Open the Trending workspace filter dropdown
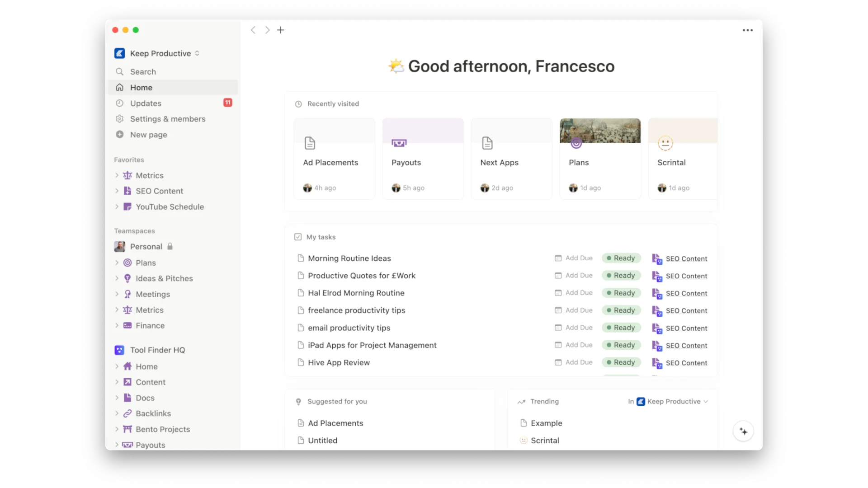The image size is (868, 488). [668, 401]
